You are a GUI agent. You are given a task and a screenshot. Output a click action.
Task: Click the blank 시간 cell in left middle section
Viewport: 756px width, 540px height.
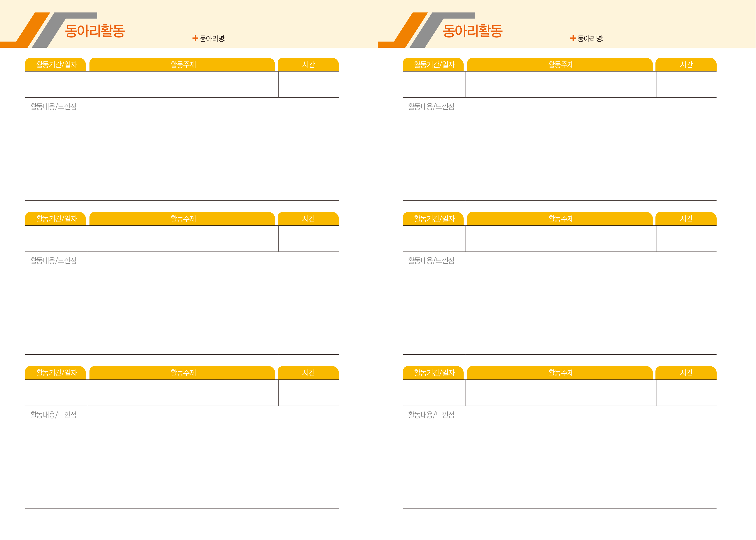(x=308, y=239)
